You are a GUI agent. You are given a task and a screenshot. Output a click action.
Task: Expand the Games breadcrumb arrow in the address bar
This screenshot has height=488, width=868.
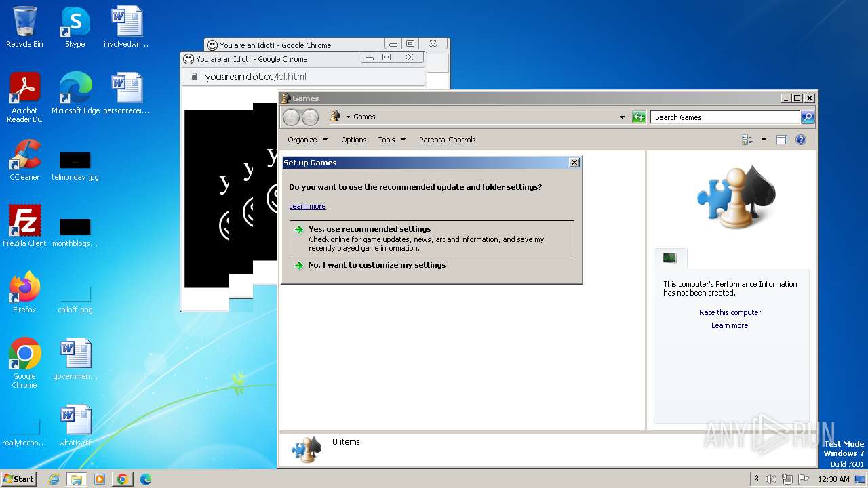pyautogui.click(x=348, y=117)
